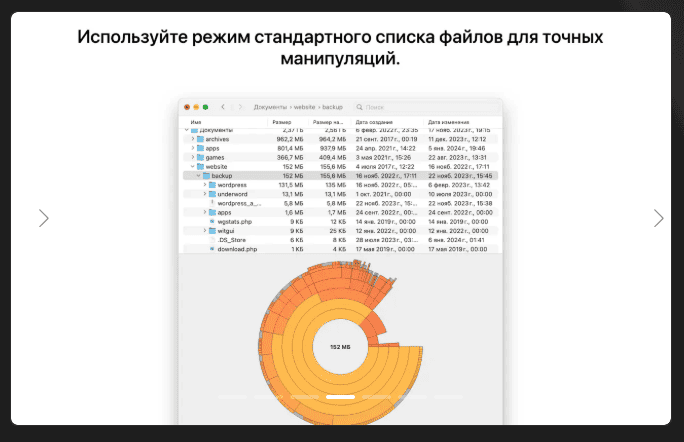Click the 135 МБ size on disk value
Viewport: 684px width, 442px height.
[x=336, y=185]
